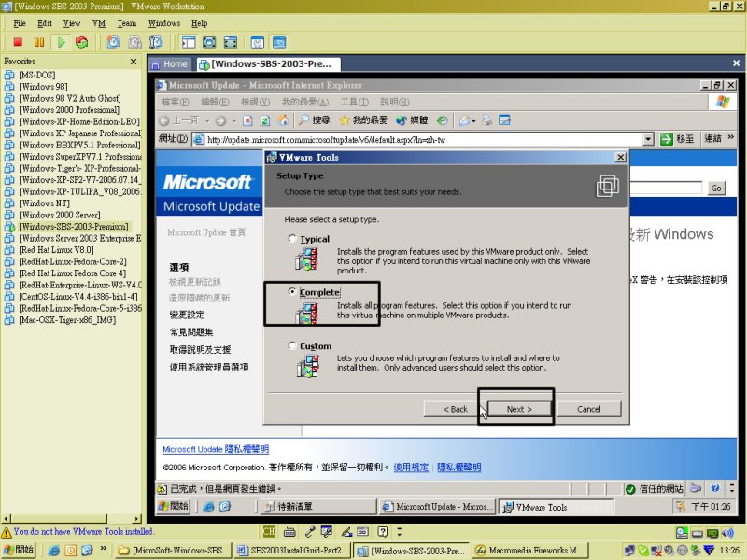Expand the host Quick Launch chevron
This screenshot has height=560, width=747.
tap(103, 549)
